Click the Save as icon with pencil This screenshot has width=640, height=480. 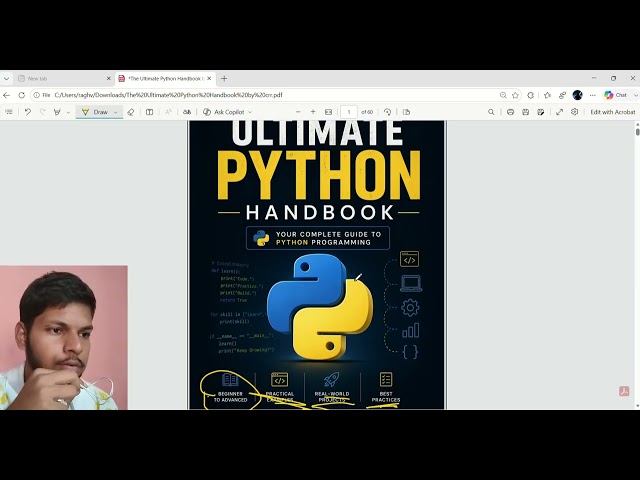coord(540,112)
